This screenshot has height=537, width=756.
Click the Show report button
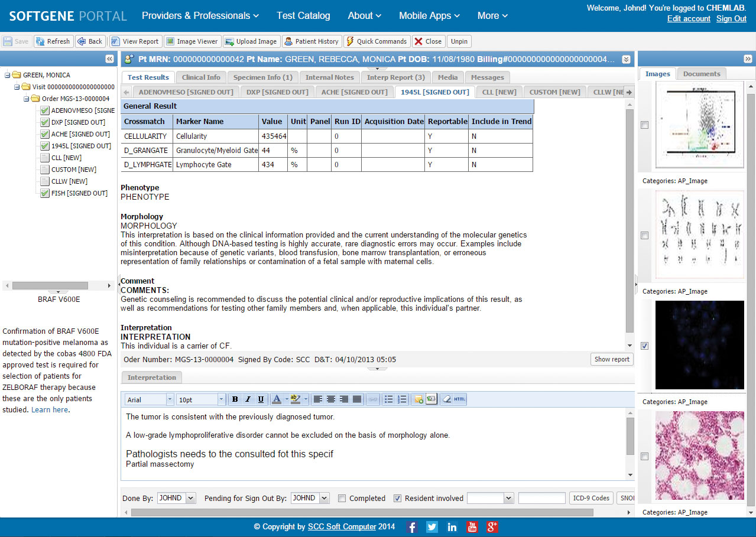[x=612, y=359]
